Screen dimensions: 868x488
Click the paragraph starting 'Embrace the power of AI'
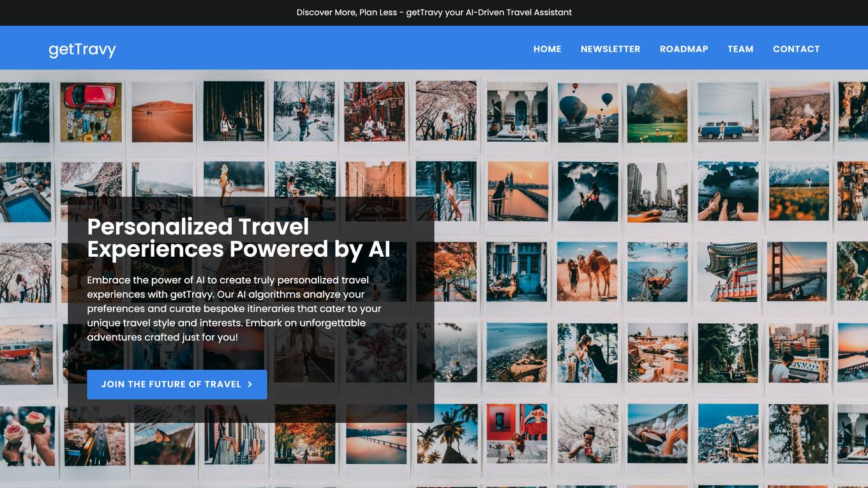(234, 309)
